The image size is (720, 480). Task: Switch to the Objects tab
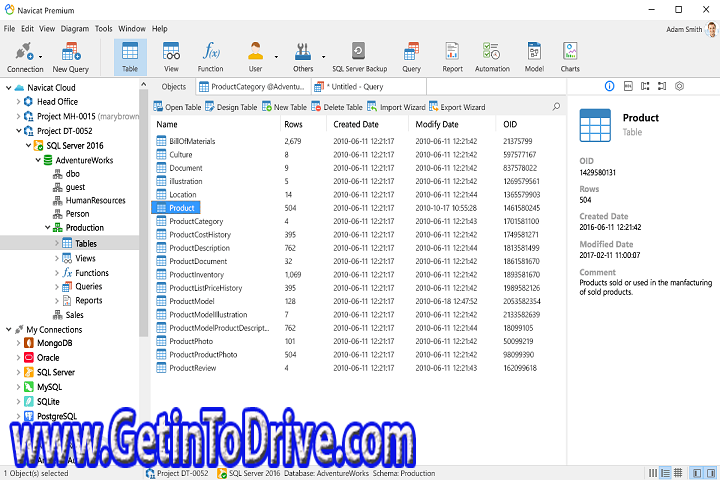click(174, 86)
